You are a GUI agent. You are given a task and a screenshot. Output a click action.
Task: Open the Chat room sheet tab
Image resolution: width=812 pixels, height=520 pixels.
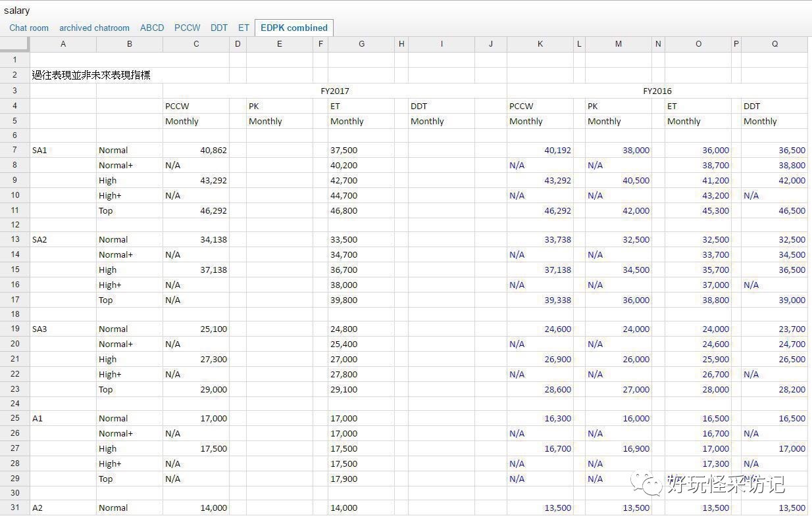click(29, 28)
